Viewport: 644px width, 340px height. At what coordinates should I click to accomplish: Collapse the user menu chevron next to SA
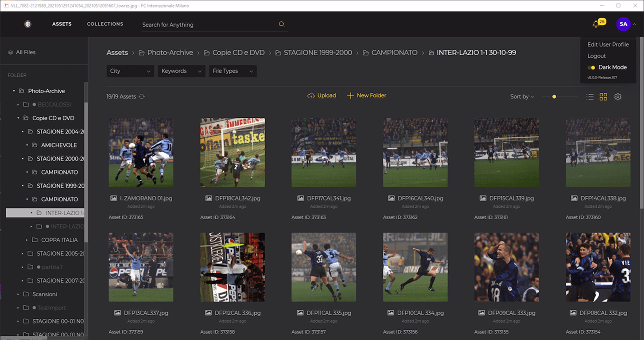click(634, 24)
